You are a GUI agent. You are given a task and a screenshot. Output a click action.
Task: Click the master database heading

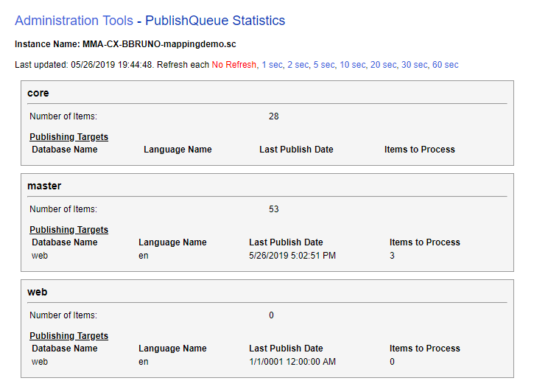point(44,186)
